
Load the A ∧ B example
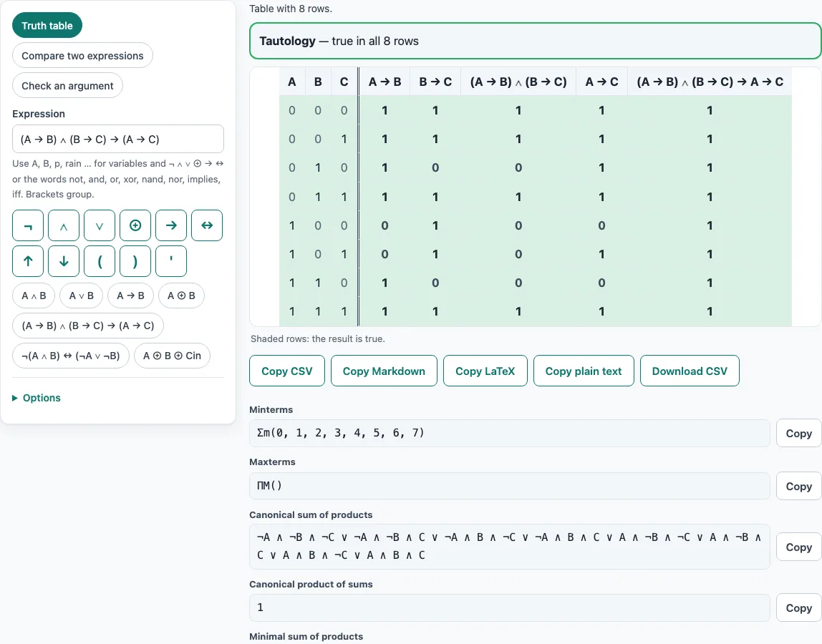[34, 296]
